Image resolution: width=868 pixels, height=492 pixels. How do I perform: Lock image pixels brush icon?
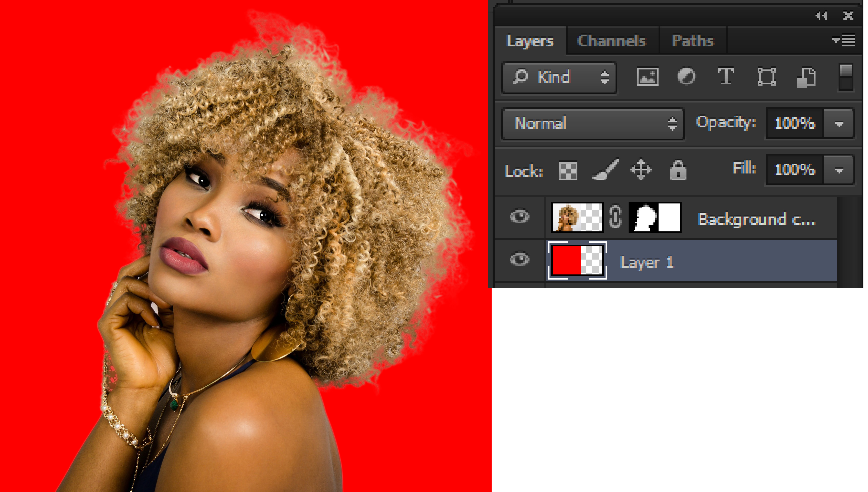(x=605, y=170)
